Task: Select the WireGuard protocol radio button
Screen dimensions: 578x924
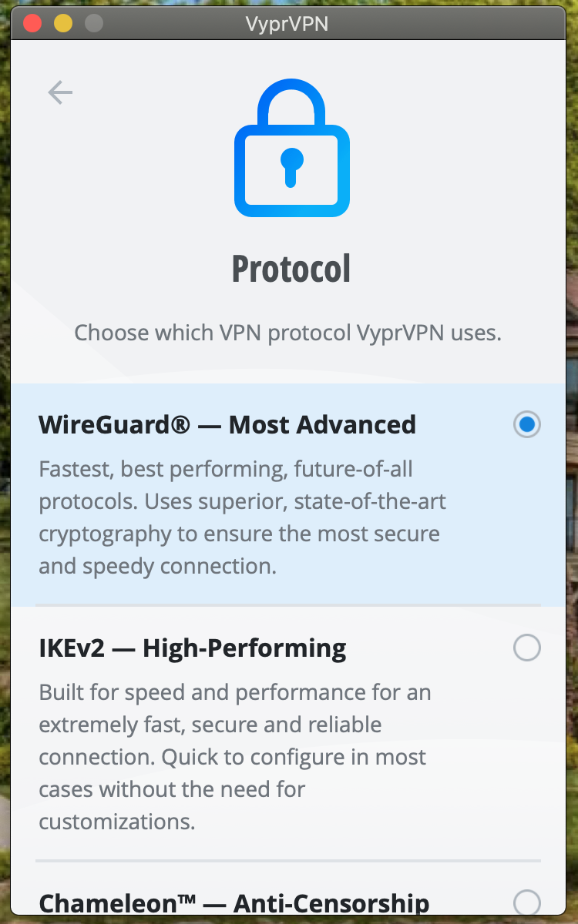Action: coord(527,424)
